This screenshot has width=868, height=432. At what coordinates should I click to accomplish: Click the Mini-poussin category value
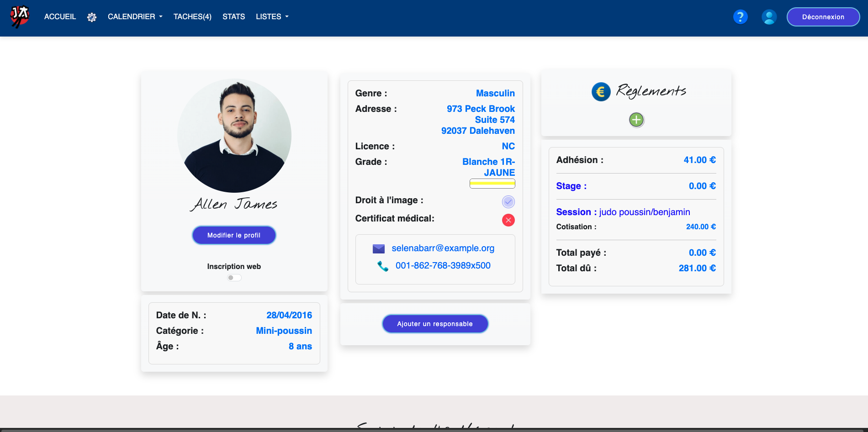[x=284, y=331]
